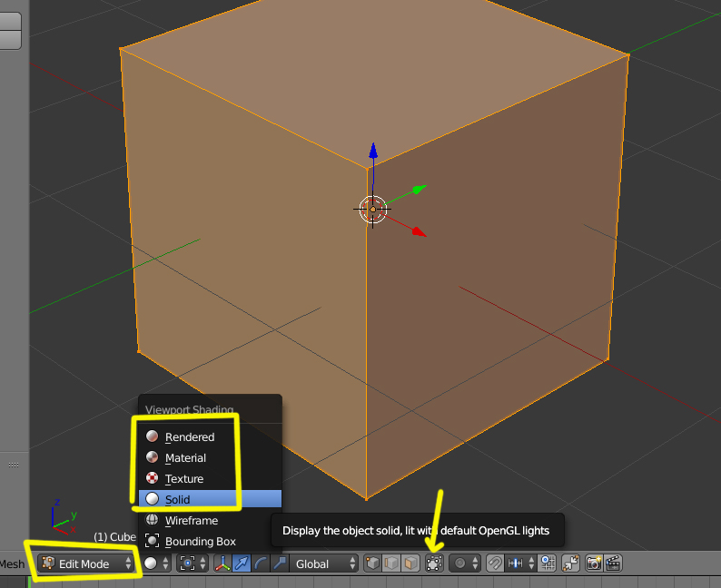Image resolution: width=721 pixels, height=588 pixels.
Task: Open the viewport shading sphere selector
Action: [x=157, y=563]
